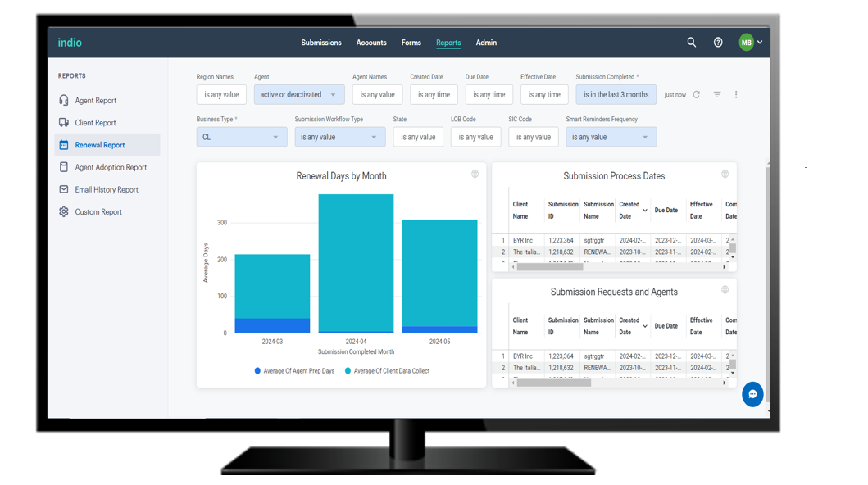This screenshot has height=485, width=868.
Task: Open the blue chat support bubble
Action: coord(752,394)
